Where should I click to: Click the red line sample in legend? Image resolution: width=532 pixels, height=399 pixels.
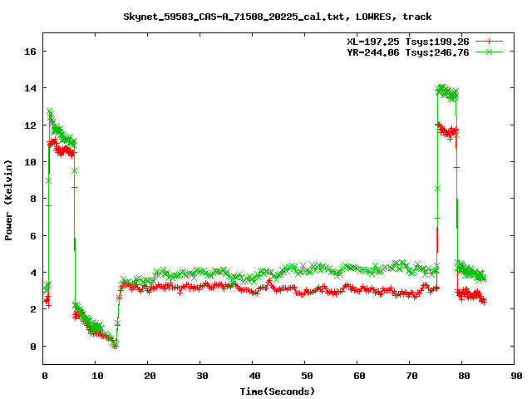pos(489,42)
